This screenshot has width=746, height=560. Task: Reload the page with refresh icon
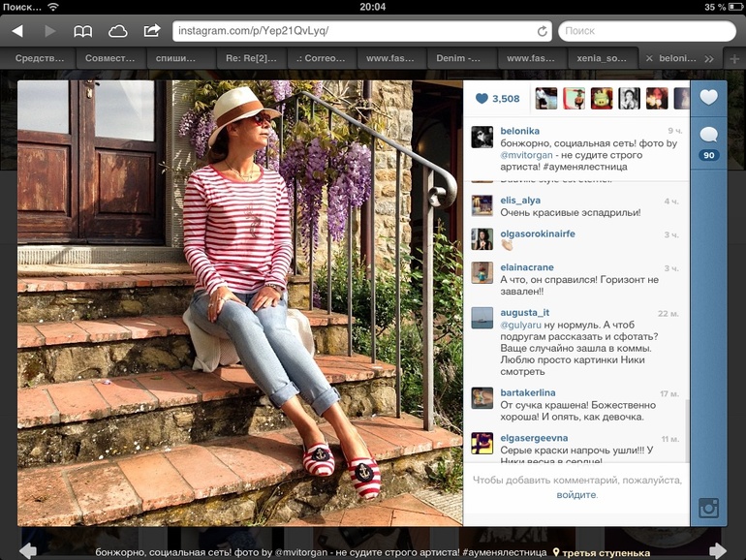click(542, 31)
